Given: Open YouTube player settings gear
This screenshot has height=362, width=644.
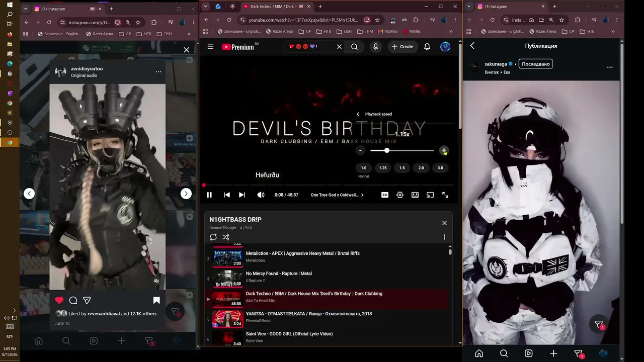Looking at the screenshot, I should pos(400,195).
